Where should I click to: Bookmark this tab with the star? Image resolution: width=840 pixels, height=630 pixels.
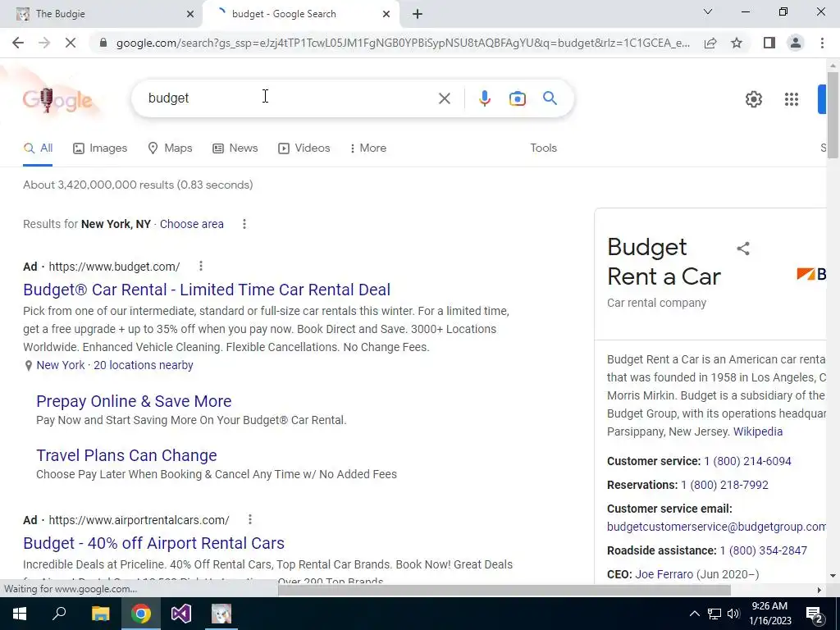pos(737,43)
